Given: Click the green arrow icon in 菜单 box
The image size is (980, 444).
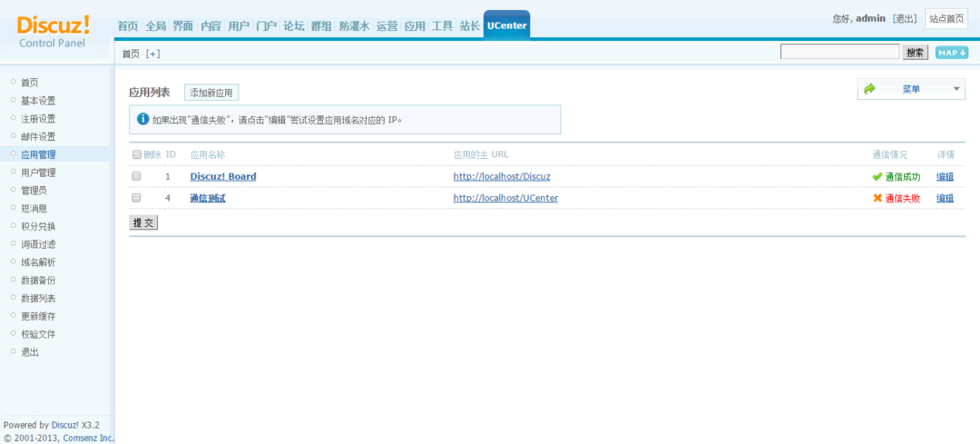Looking at the screenshot, I should (x=869, y=89).
